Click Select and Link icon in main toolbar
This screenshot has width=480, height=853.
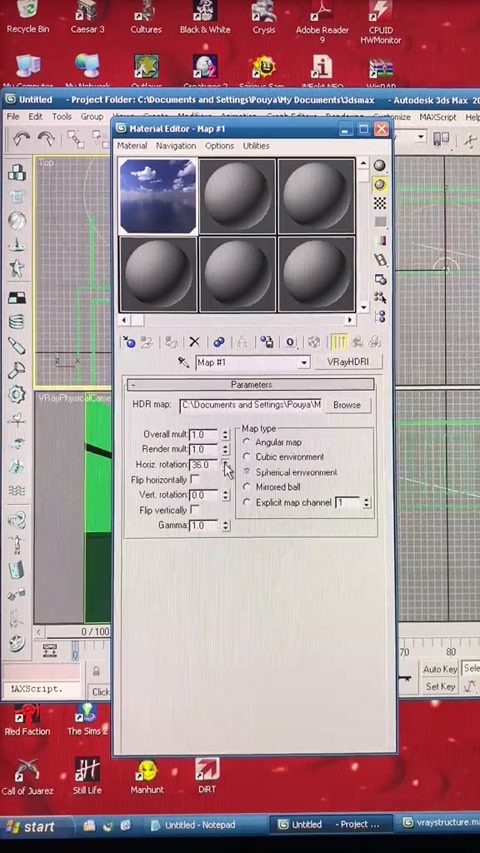click(75, 140)
